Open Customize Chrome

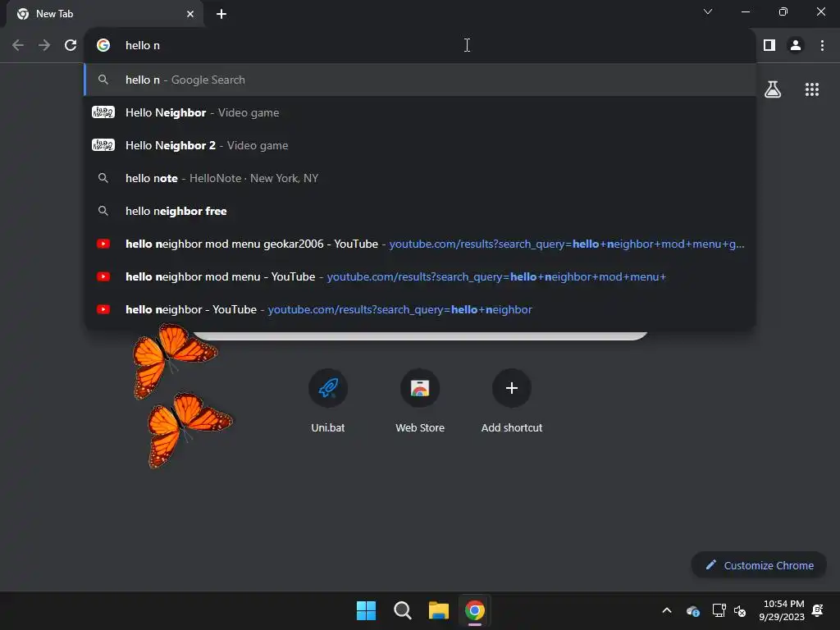[759, 565]
